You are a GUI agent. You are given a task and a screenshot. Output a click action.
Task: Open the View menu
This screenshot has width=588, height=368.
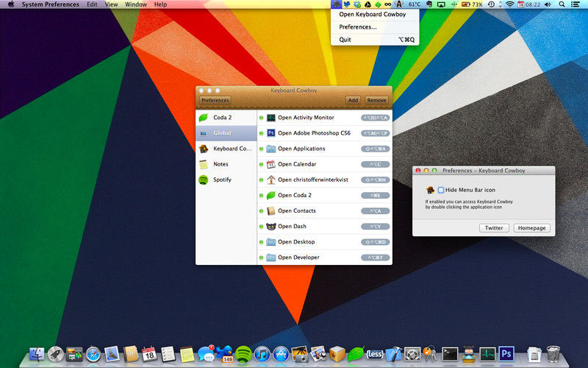click(112, 4)
